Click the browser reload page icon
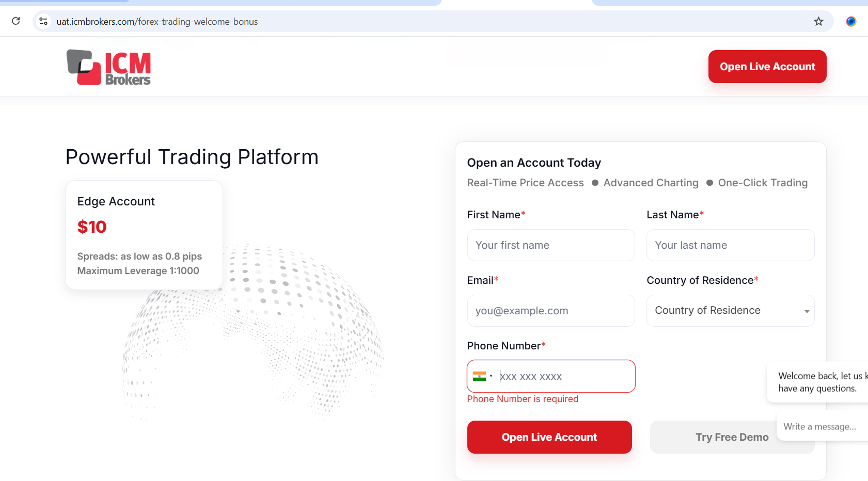Screen dimensions: 868x481 pyautogui.click(x=16, y=21)
